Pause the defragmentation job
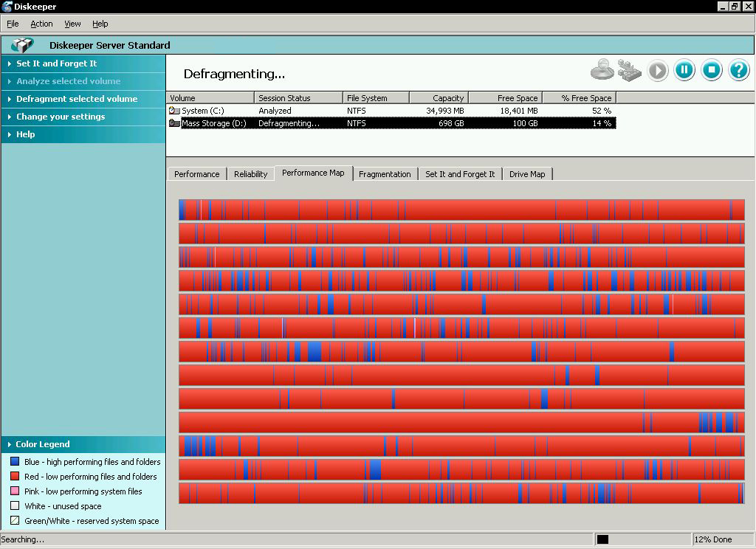Image resolution: width=756 pixels, height=549 pixels. 684,70
